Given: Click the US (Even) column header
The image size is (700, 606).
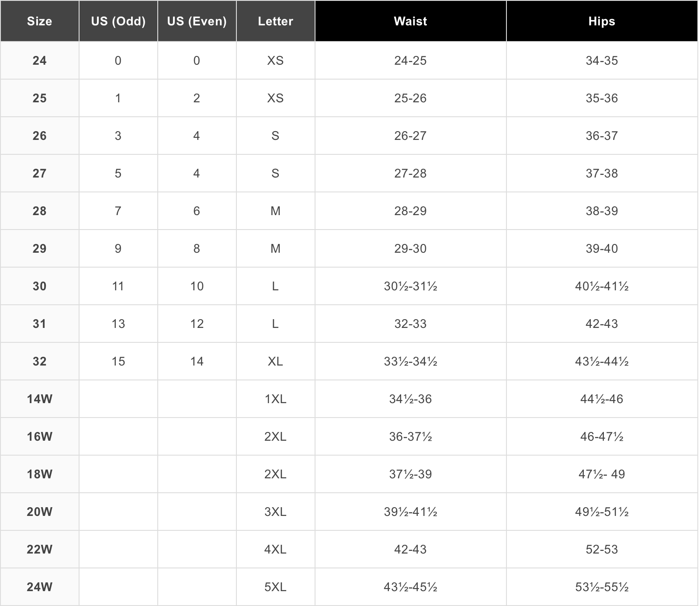Looking at the screenshot, I should coord(197,21).
